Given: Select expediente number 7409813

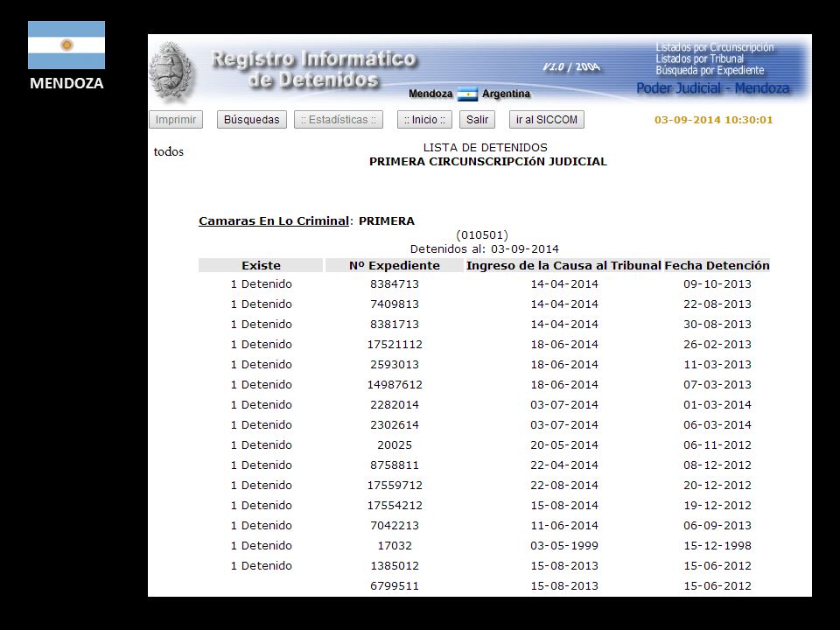Looking at the screenshot, I should point(395,304).
